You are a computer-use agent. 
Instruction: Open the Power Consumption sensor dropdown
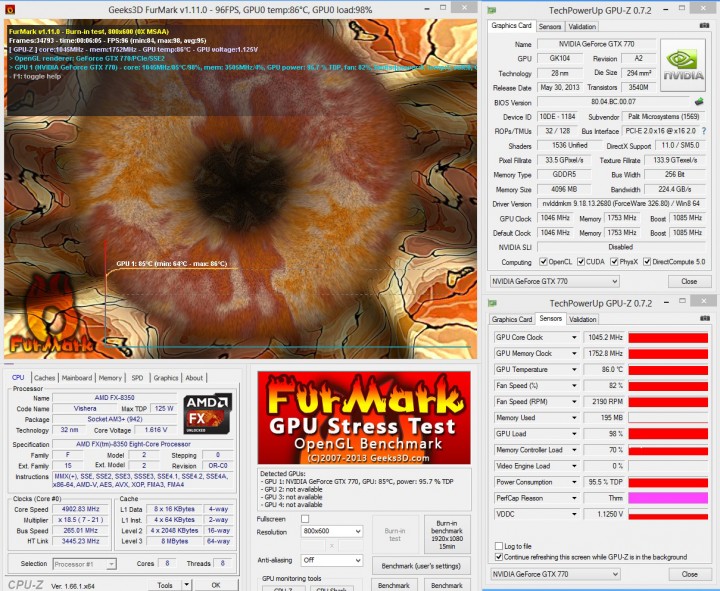point(574,482)
